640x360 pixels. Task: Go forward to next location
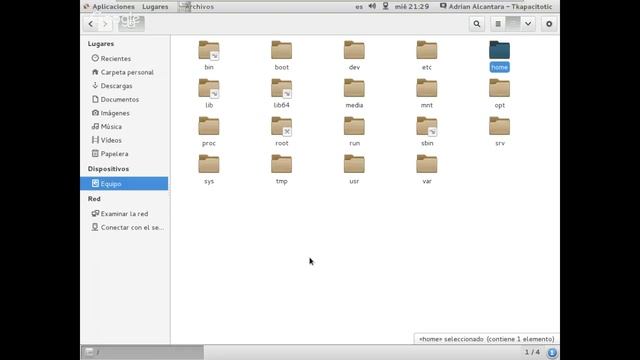(x=105, y=24)
